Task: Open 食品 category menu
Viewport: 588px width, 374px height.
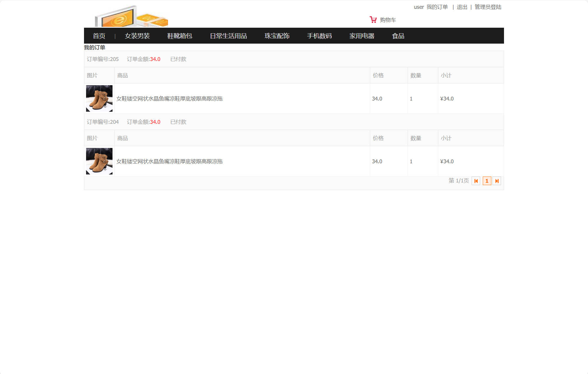Action: (398, 36)
